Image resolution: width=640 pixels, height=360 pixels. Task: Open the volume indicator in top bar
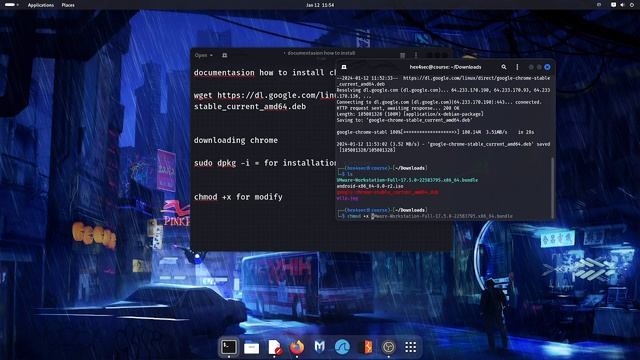click(x=622, y=5)
